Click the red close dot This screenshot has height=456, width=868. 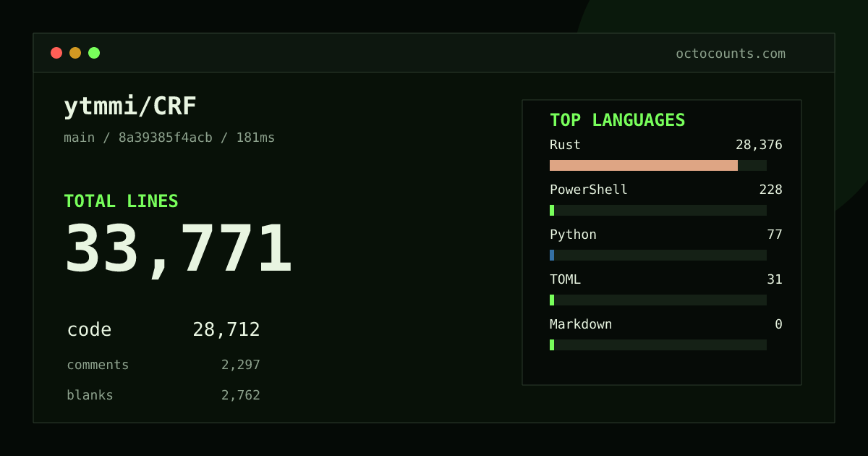[56, 53]
